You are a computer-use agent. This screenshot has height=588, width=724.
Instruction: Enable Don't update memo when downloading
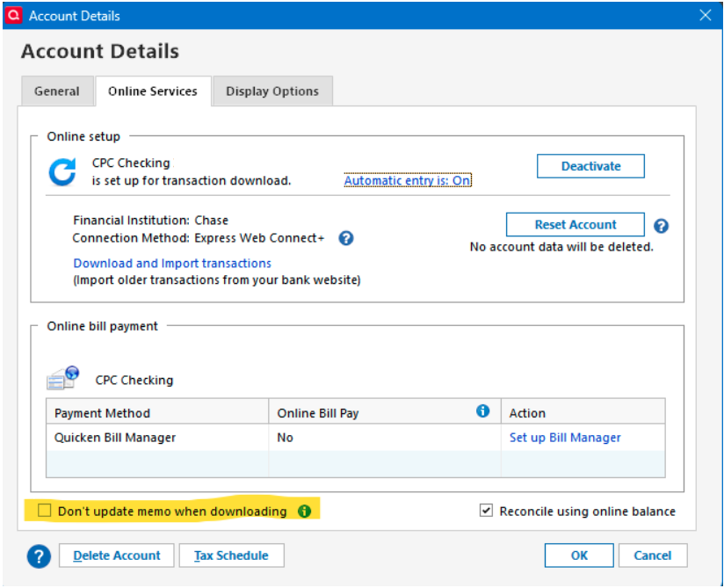pos(45,511)
